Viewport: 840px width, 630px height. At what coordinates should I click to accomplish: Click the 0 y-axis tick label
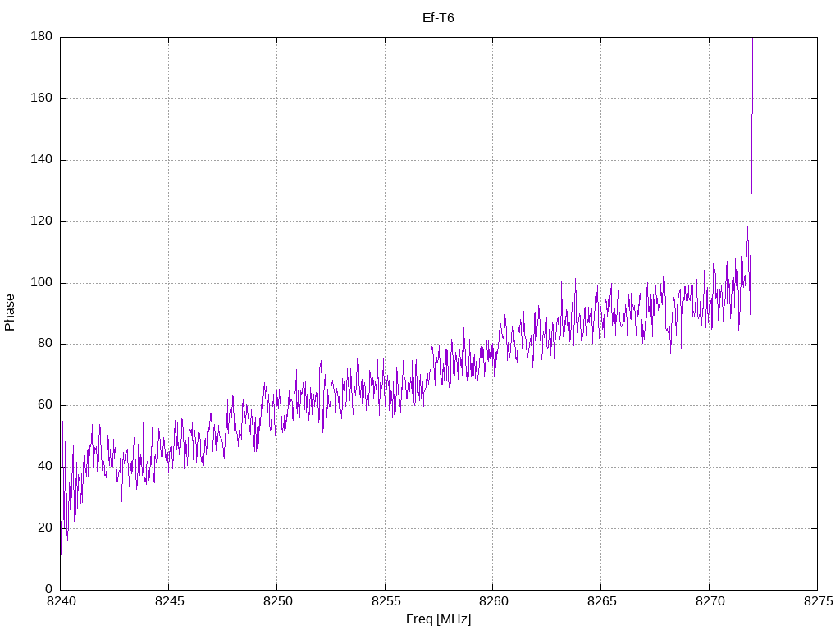[x=48, y=590]
